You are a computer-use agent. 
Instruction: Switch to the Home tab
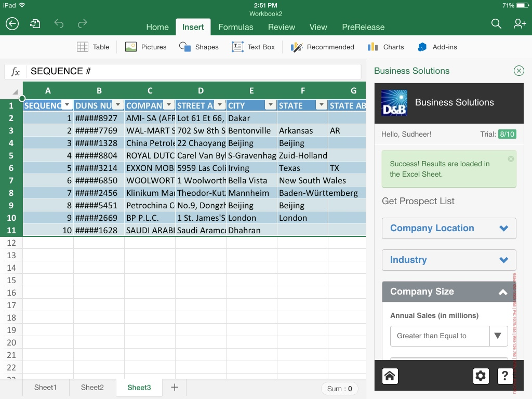(157, 27)
